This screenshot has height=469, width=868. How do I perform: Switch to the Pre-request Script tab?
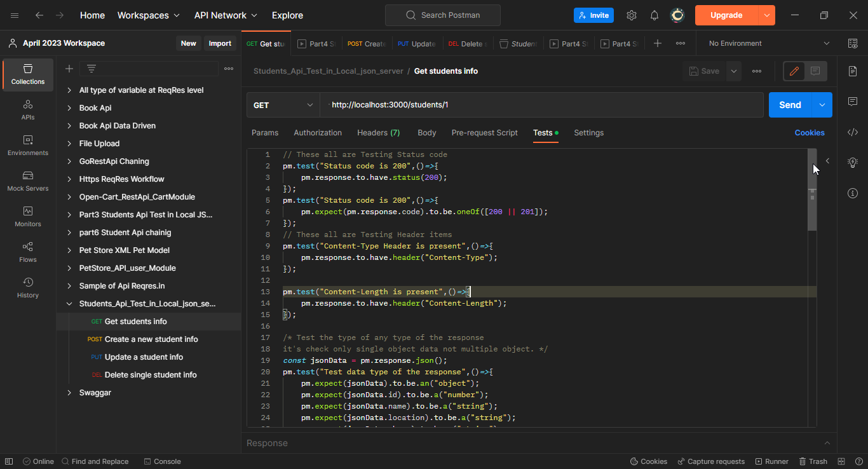tap(484, 133)
